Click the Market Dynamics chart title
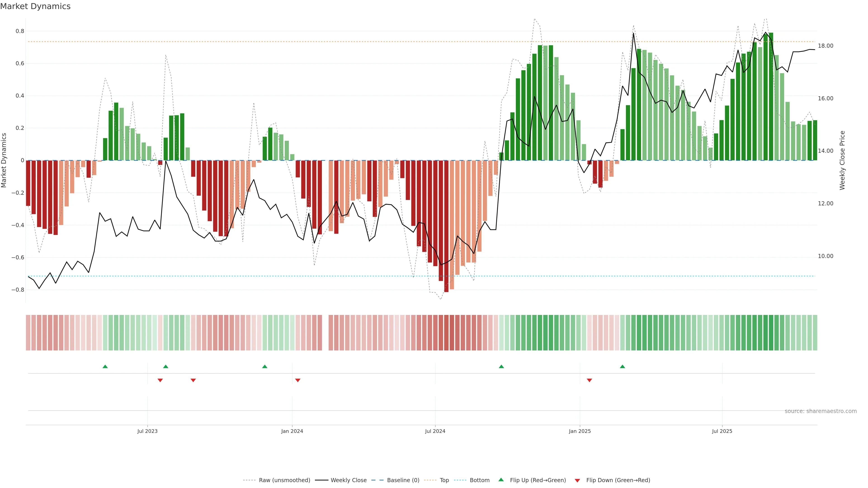The image size is (868, 488). [35, 6]
